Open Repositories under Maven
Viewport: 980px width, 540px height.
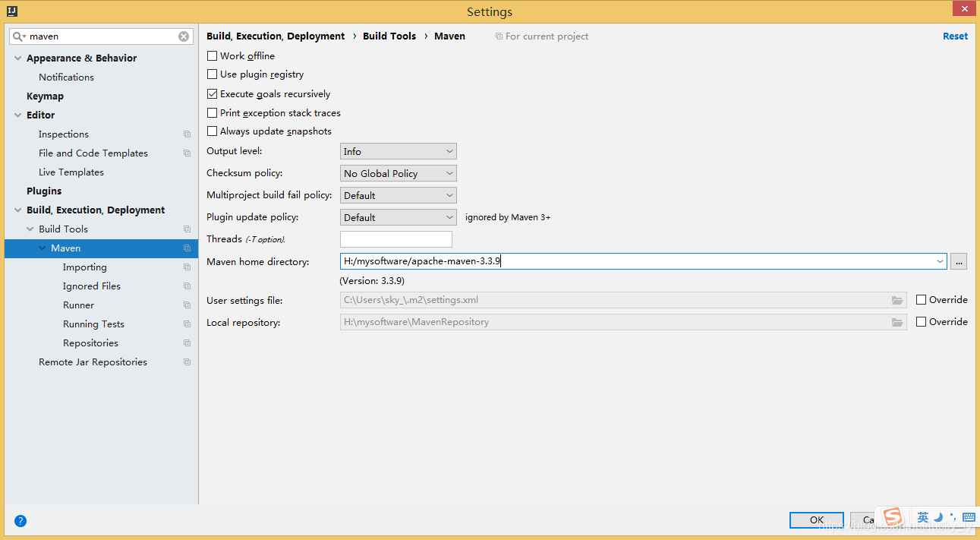pos(90,343)
